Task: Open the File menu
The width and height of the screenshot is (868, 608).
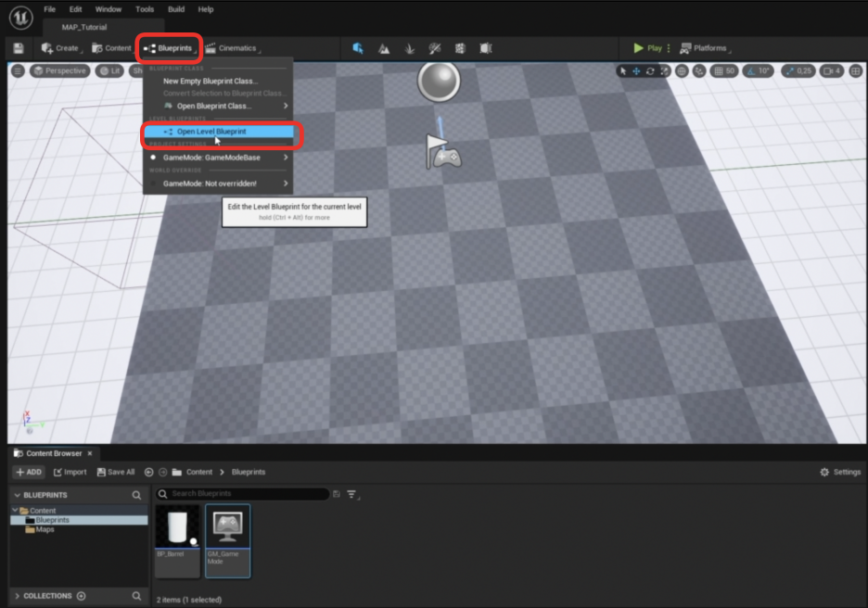Action: [50, 9]
